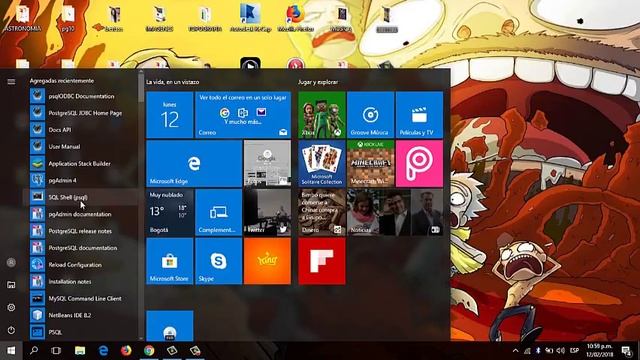Click the 'Jugar y explorar' group header
The height and width of the screenshot is (360, 640).
click(x=318, y=82)
